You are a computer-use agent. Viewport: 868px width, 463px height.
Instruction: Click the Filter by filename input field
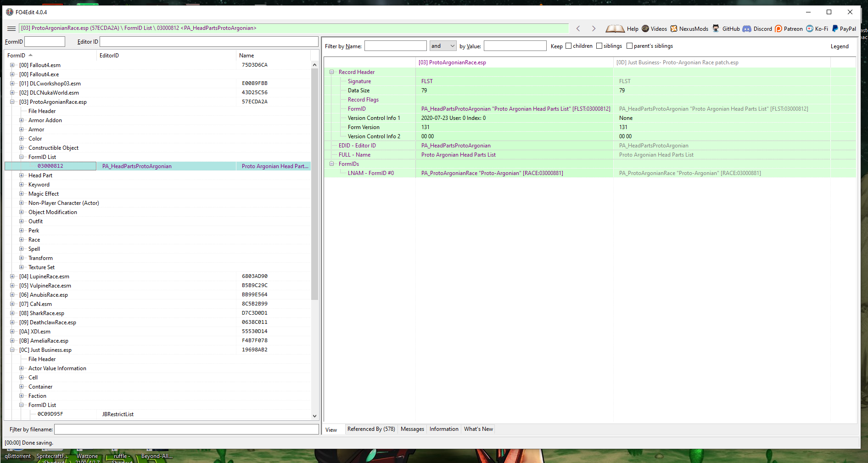click(x=186, y=429)
